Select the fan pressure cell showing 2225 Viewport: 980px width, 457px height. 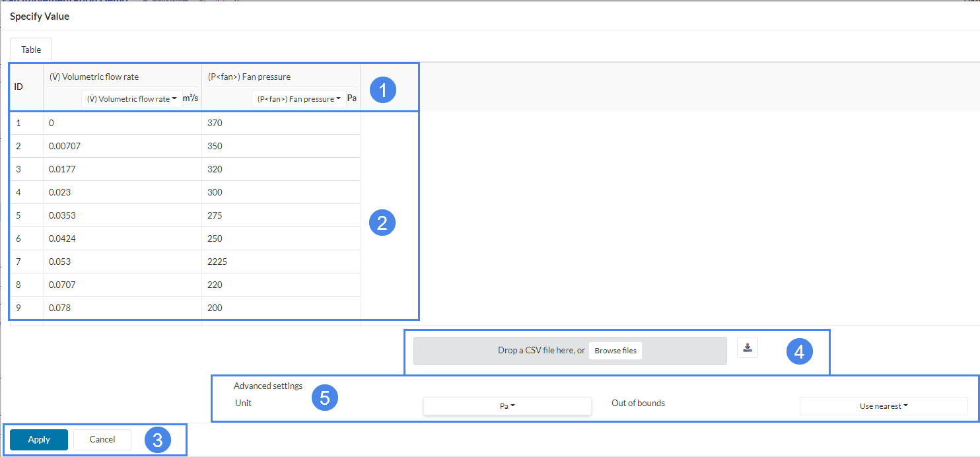click(281, 262)
